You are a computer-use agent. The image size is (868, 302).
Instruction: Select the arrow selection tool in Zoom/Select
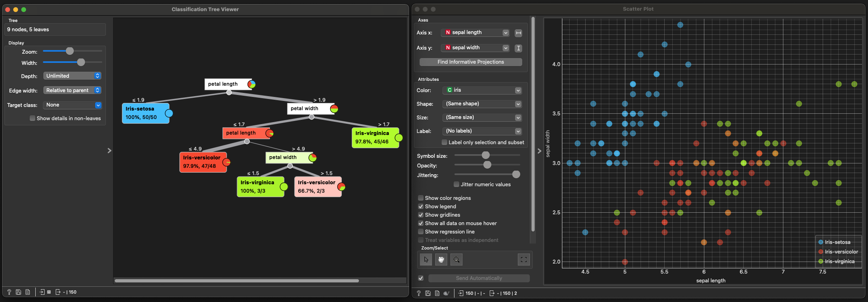point(426,260)
